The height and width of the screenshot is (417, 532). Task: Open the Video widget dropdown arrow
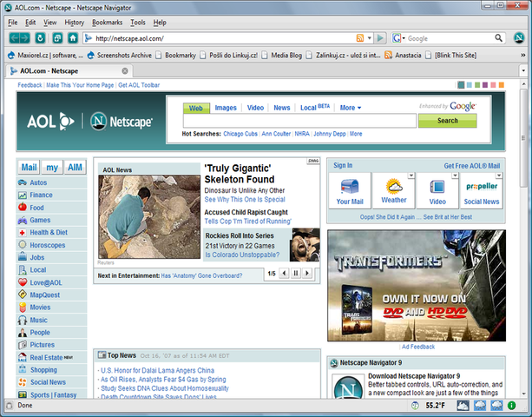click(x=455, y=175)
